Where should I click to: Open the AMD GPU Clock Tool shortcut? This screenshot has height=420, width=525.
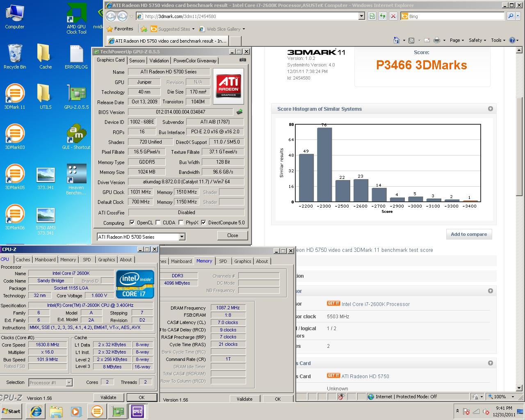(x=76, y=18)
